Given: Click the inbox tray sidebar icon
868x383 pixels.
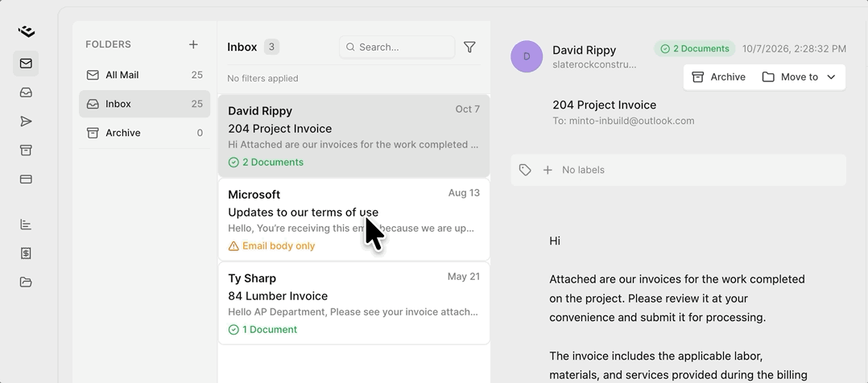Looking at the screenshot, I should pos(26,93).
